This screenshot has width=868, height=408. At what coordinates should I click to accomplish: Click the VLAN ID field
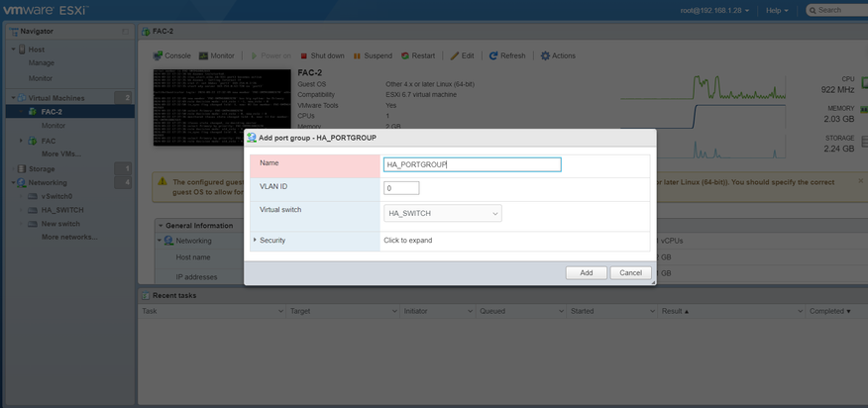coord(401,188)
